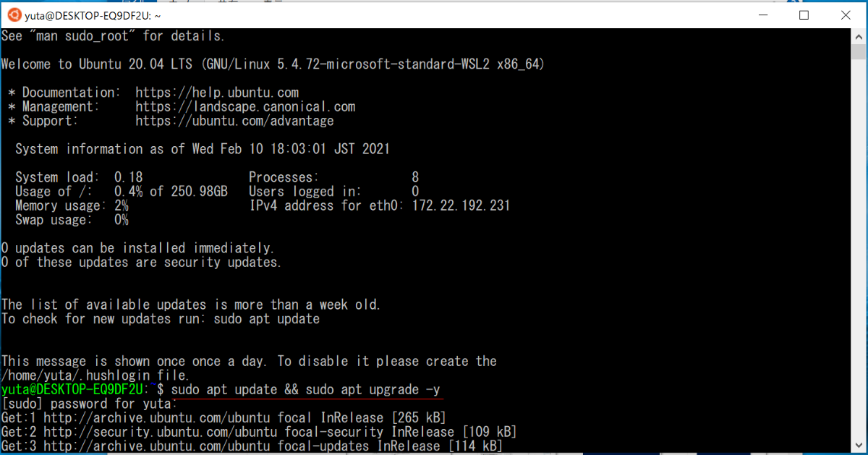
Task: Click the IPv4 address 172.22.192.231
Action: tap(461, 205)
